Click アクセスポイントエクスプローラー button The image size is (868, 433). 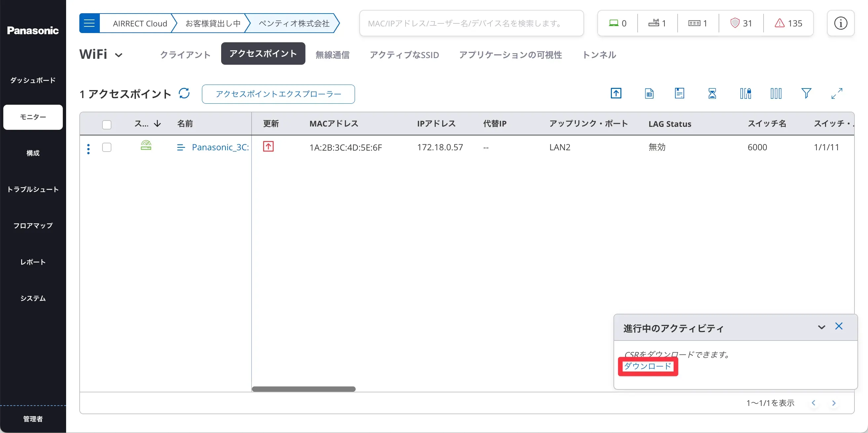(x=278, y=94)
